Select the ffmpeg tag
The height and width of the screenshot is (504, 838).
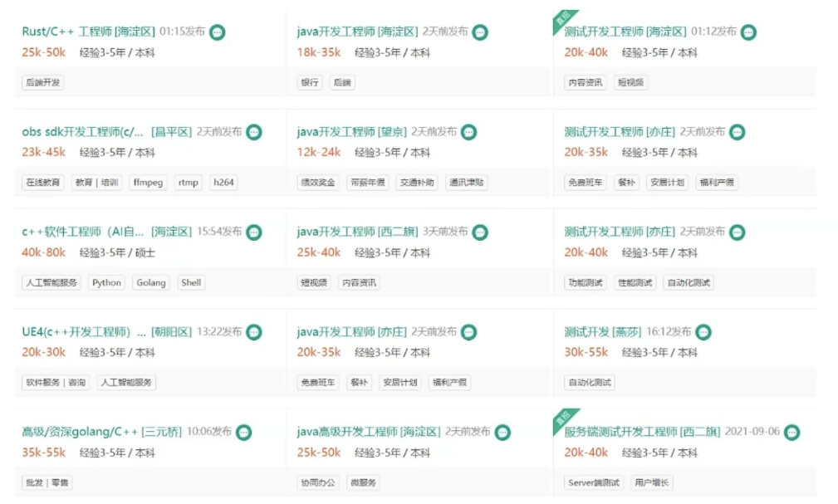point(148,182)
